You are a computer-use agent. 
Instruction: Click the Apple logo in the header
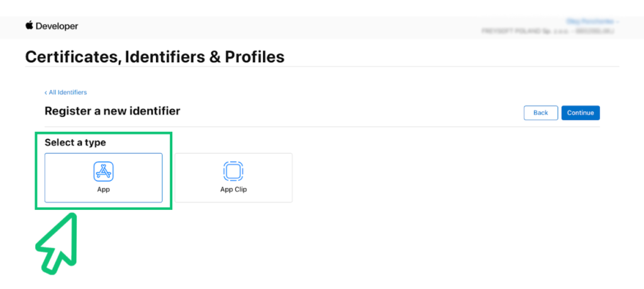(29, 26)
